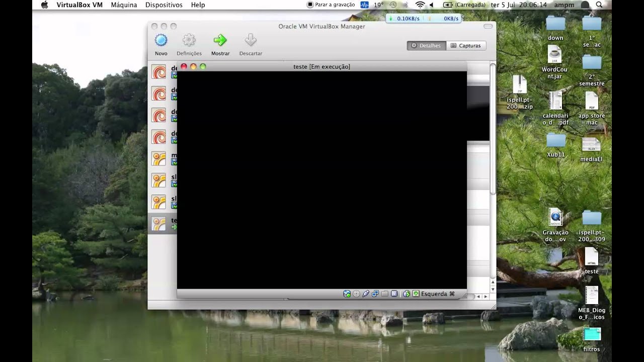Click virtualization V chip icon in status bar

[x=394, y=294]
